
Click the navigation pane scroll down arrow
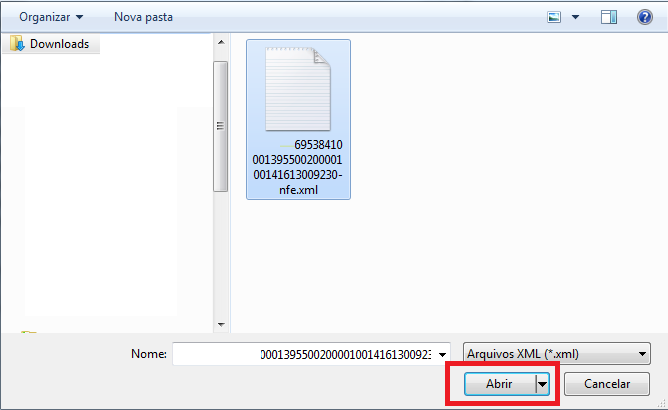pos(221,325)
